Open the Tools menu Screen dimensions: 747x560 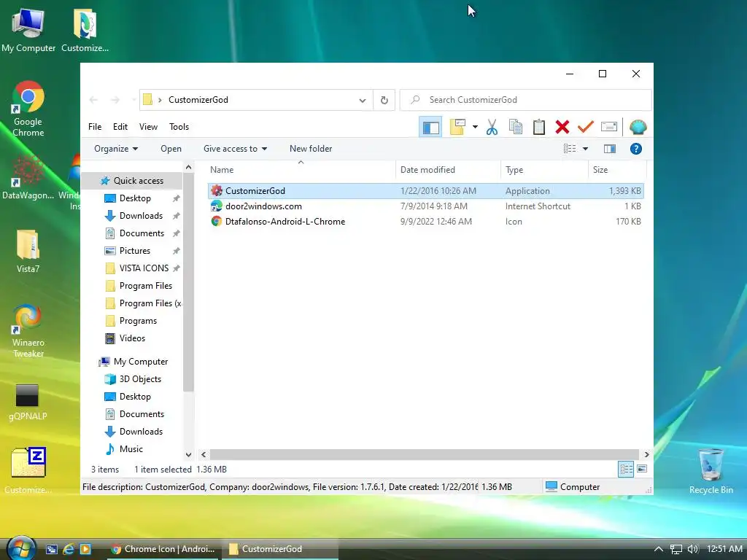pos(179,127)
